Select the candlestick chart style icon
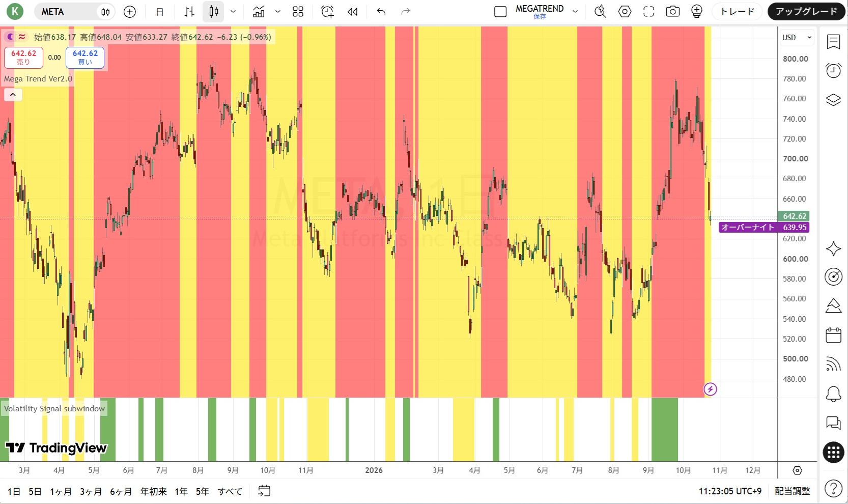Screen dimensions: 848x504 click(x=214, y=12)
